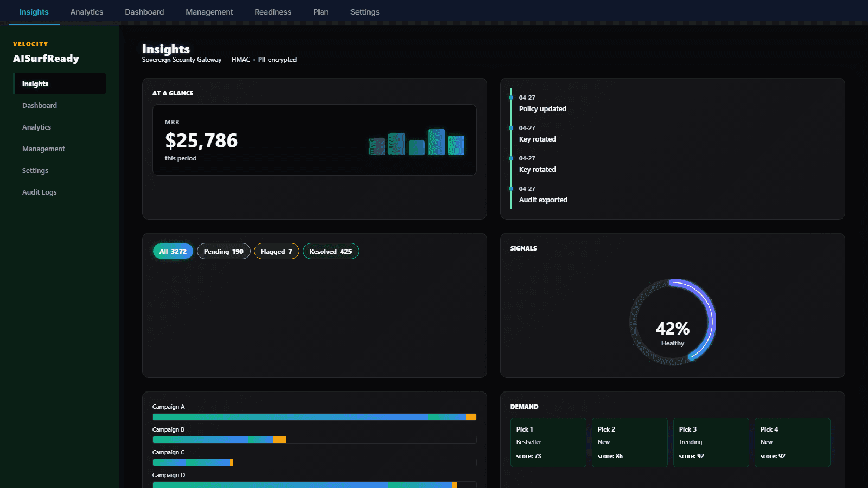
Task: Go to Management in the sidebar
Action: [60, 149]
